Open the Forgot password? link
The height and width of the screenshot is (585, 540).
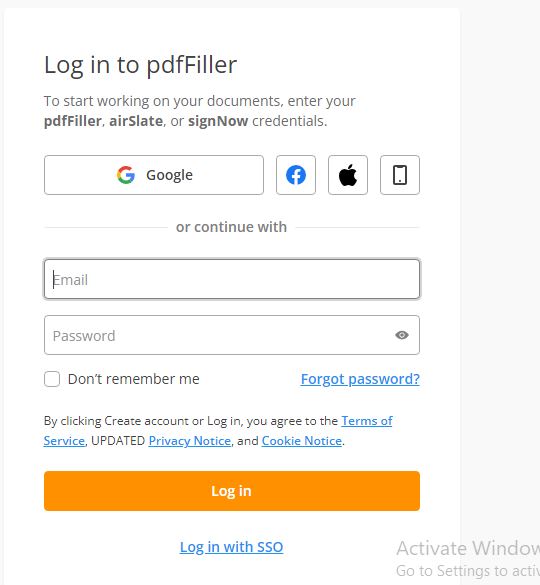click(360, 379)
